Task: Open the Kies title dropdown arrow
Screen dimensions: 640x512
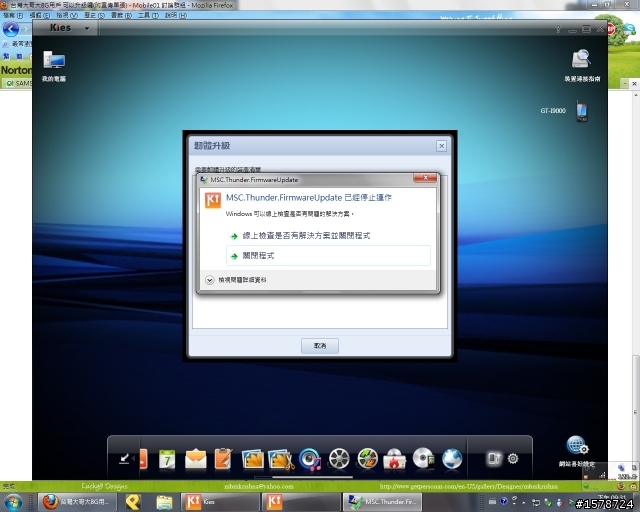Action: pyautogui.click(x=87, y=28)
